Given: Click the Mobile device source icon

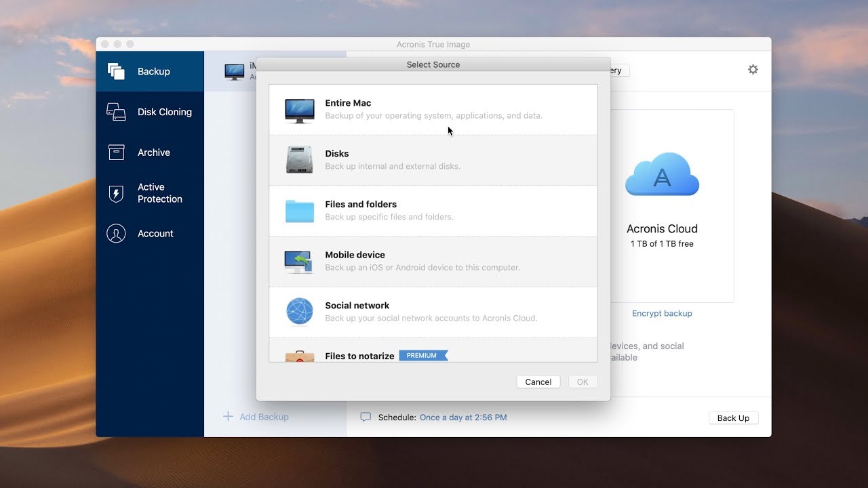Looking at the screenshot, I should pos(299,262).
